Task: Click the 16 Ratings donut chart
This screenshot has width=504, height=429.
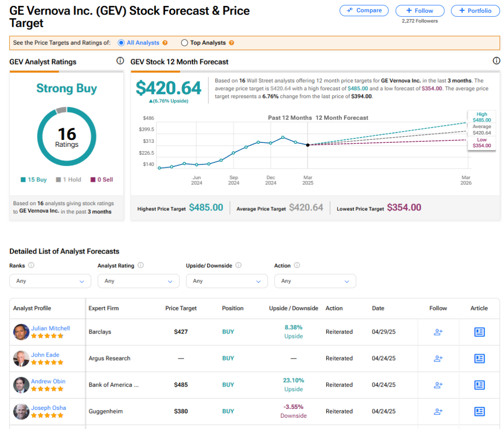Action: (x=66, y=136)
